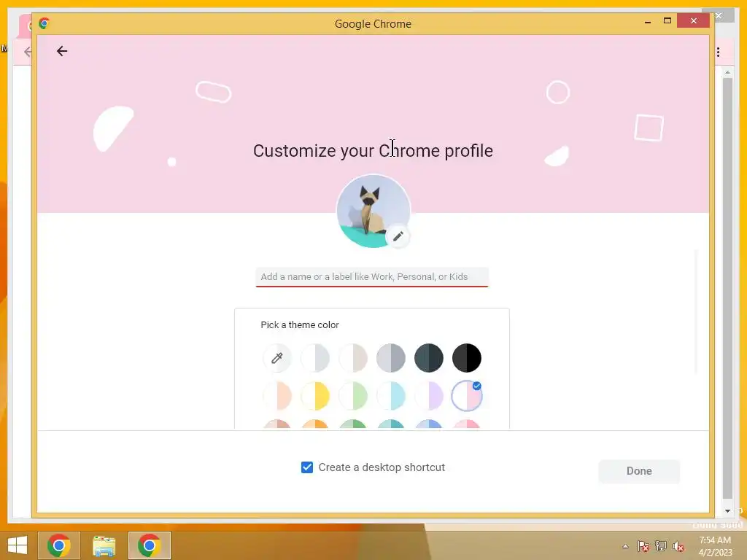The height and width of the screenshot is (560, 747).
Task: Pick the light grey theme color
Action: (x=315, y=357)
